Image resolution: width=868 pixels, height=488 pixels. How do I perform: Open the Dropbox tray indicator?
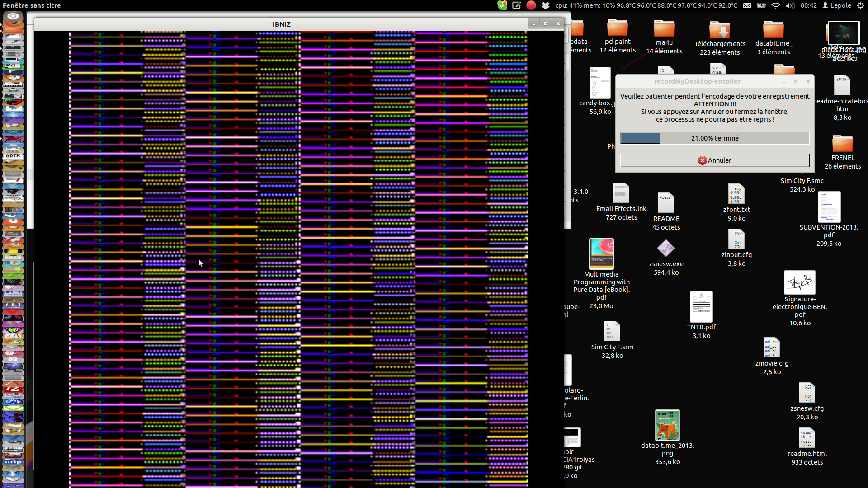[546, 5]
